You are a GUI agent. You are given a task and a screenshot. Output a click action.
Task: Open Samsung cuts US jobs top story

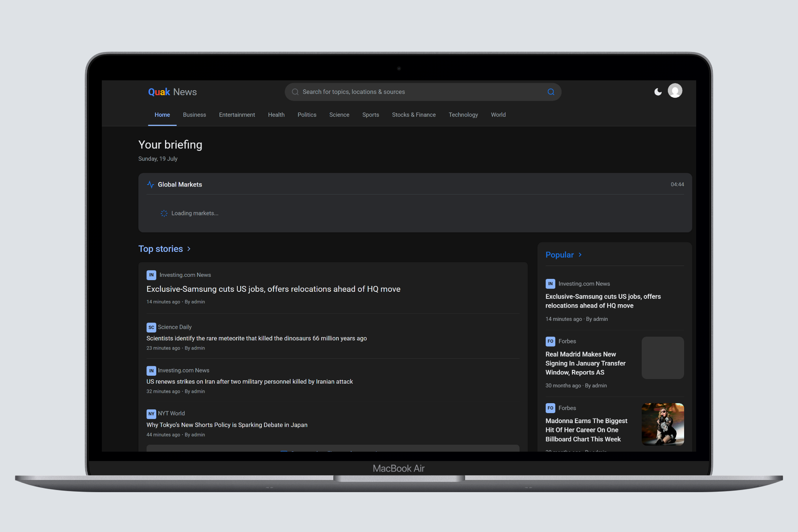point(273,289)
